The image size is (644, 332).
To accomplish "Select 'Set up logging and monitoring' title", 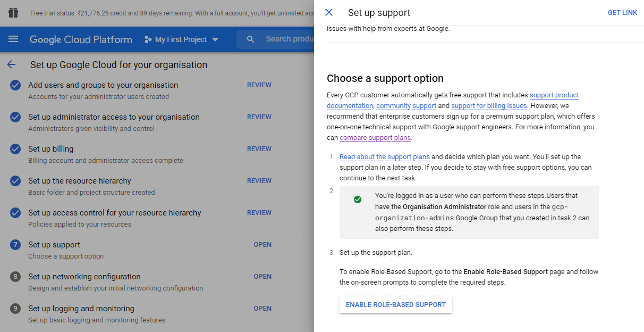I will (x=81, y=309).
